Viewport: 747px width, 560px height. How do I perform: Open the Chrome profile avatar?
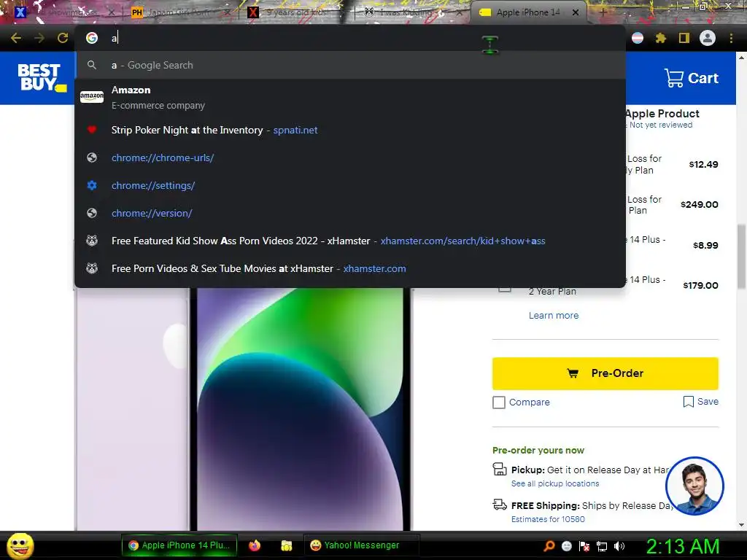(x=708, y=38)
